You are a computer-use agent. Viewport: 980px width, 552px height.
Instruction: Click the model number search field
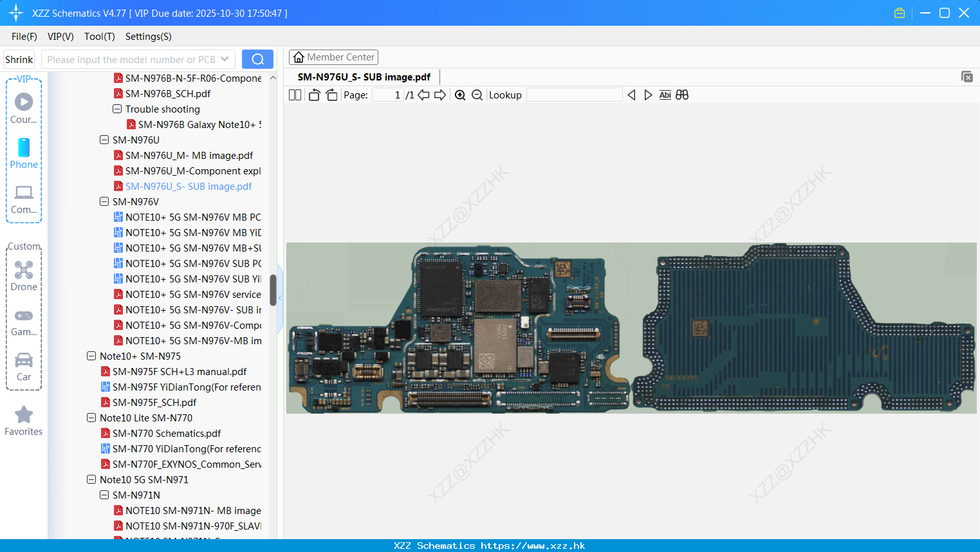(131, 59)
